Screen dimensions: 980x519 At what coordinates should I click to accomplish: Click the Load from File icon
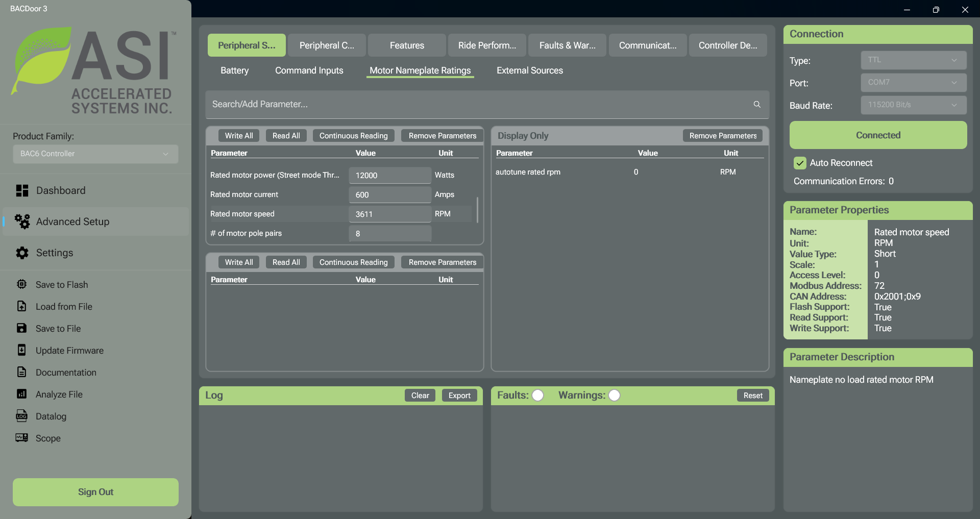[21, 306]
